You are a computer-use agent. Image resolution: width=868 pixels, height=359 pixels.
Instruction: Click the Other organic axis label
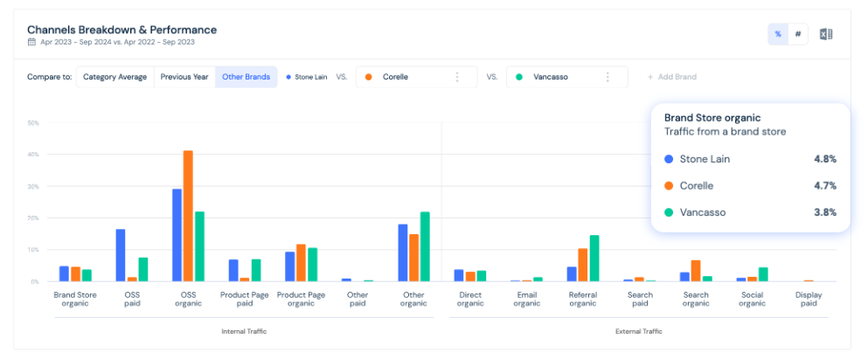pyautogui.click(x=414, y=299)
